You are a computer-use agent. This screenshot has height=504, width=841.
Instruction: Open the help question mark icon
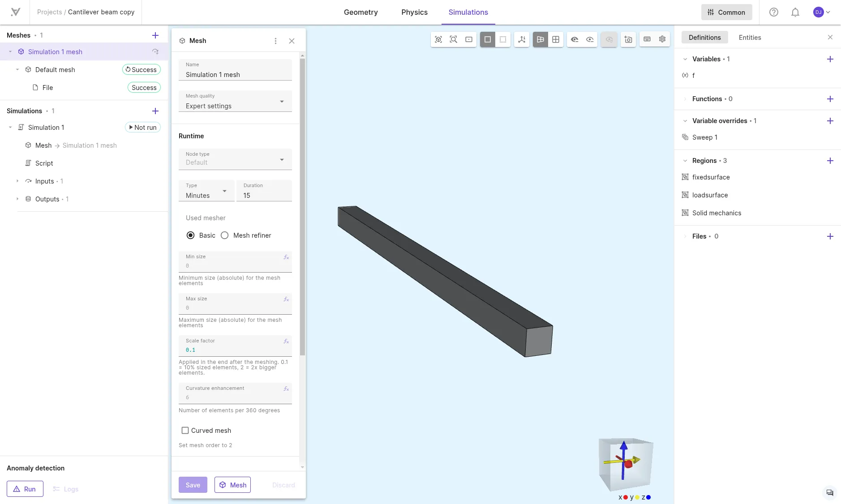774,12
